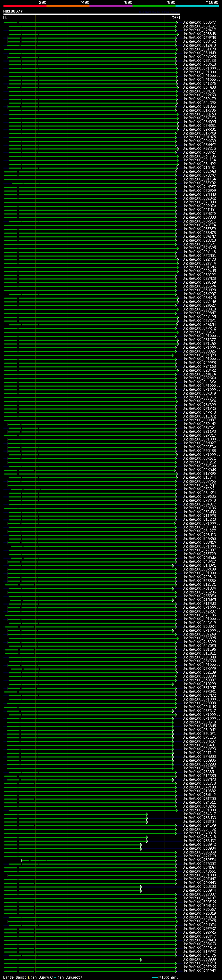Select hit label UniRef100_A4LGR0

pos(199,103)
